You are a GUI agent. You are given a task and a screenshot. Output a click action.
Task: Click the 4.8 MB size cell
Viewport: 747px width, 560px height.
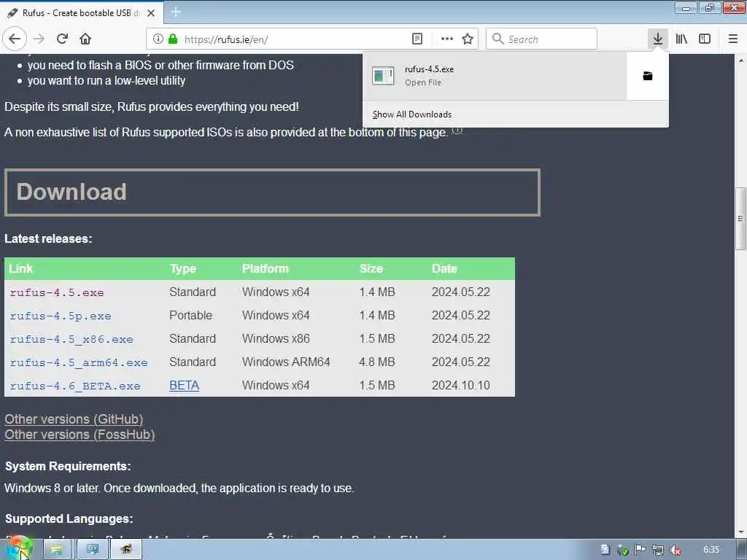pos(377,362)
